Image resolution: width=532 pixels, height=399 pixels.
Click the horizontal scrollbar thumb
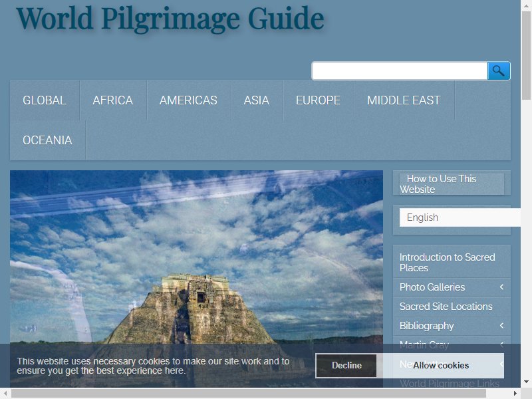[249, 393]
